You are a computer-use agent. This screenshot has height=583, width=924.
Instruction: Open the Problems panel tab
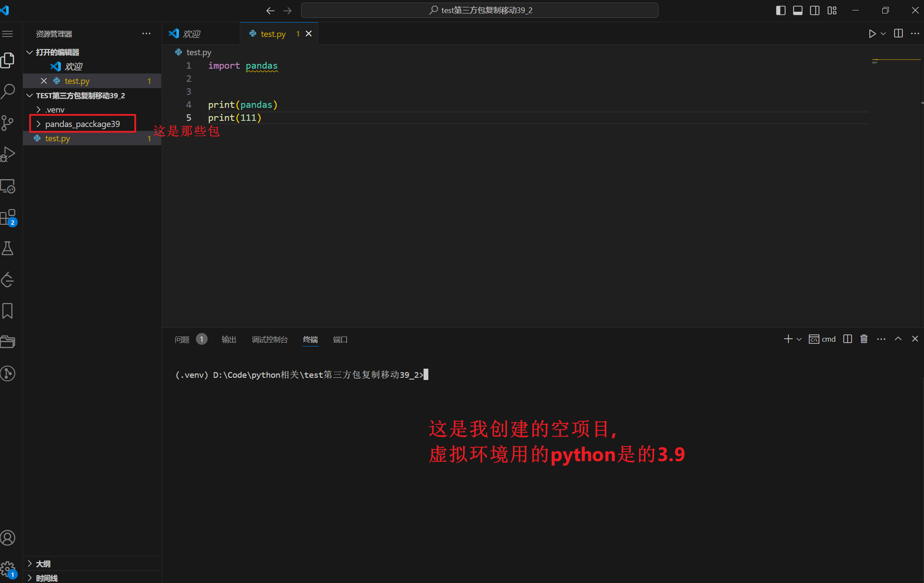point(190,339)
